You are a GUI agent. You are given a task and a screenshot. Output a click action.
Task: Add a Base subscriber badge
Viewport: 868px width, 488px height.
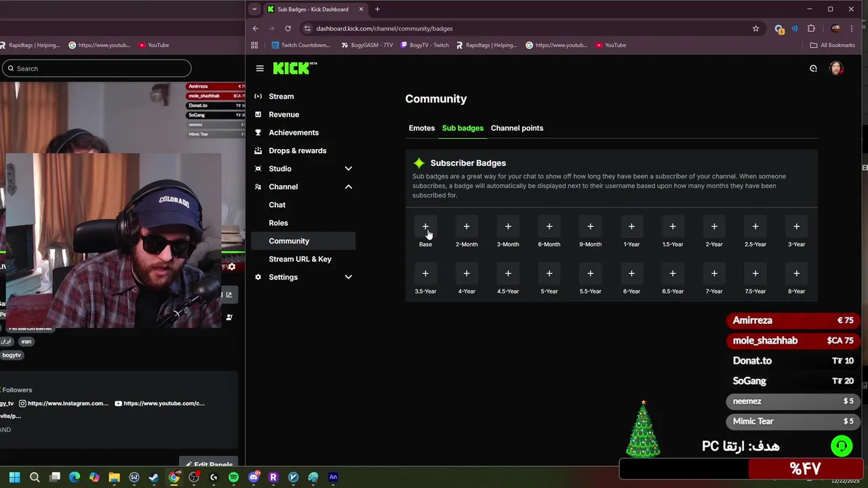click(x=425, y=226)
